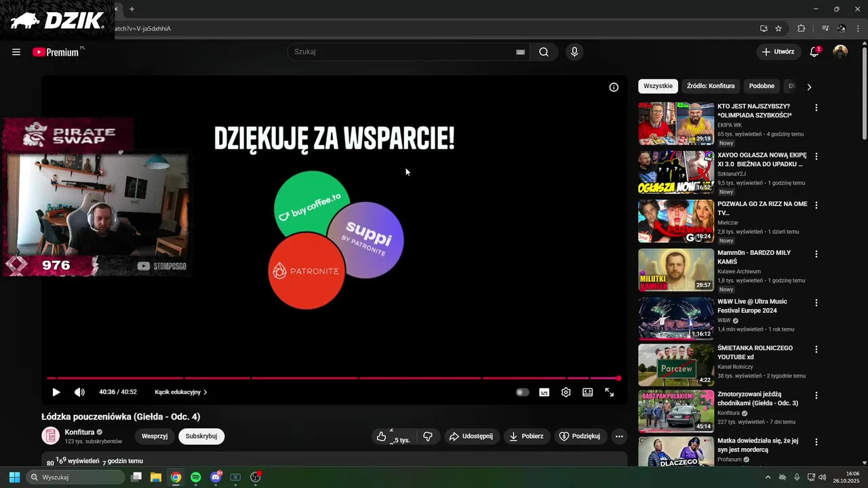Open options for XAYOO OGŁASZA video
868x488 pixels.
(816, 157)
